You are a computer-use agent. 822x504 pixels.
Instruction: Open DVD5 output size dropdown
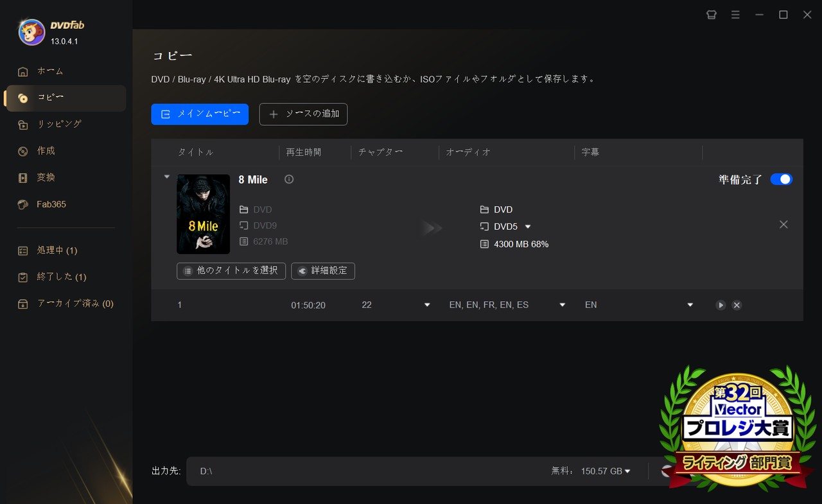[x=528, y=227]
